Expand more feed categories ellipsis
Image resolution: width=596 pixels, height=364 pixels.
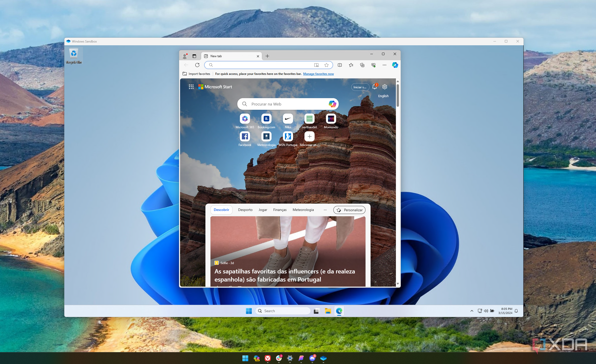325,210
